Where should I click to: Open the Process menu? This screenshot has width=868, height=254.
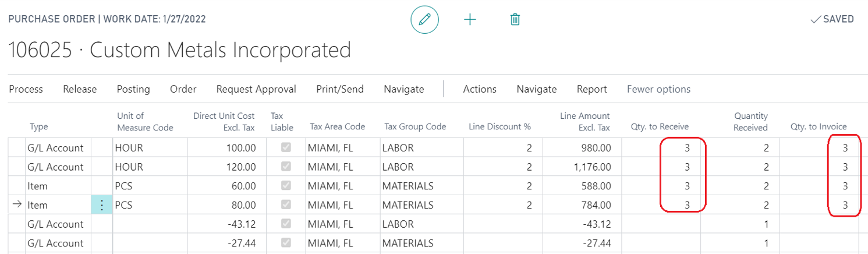pyautogui.click(x=26, y=89)
